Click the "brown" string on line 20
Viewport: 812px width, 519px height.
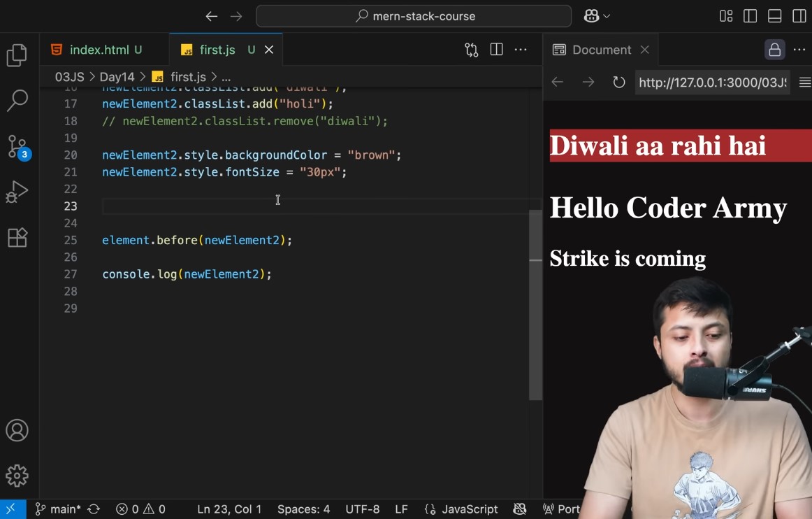click(x=371, y=155)
